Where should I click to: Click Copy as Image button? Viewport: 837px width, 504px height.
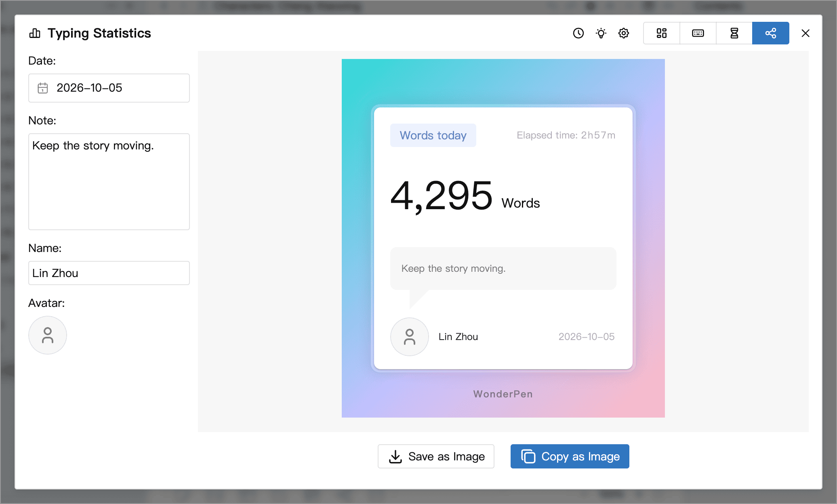[x=570, y=456]
